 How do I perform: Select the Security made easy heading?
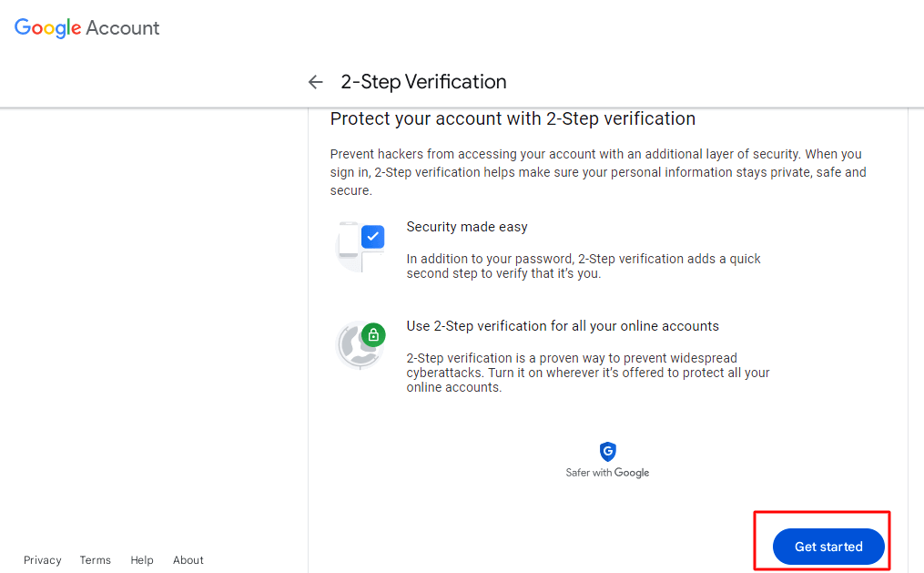coord(467,227)
